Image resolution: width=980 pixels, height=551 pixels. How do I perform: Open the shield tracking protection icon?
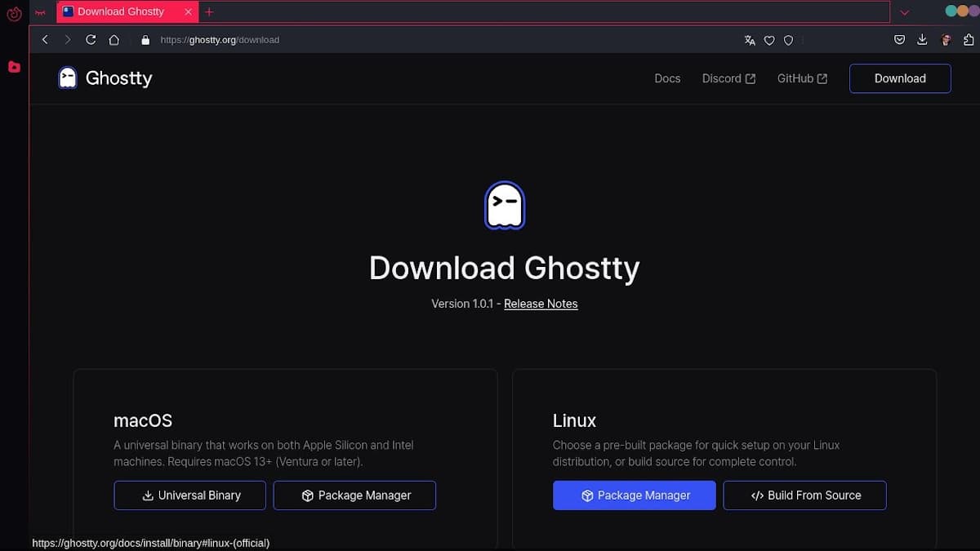pos(788,40)
